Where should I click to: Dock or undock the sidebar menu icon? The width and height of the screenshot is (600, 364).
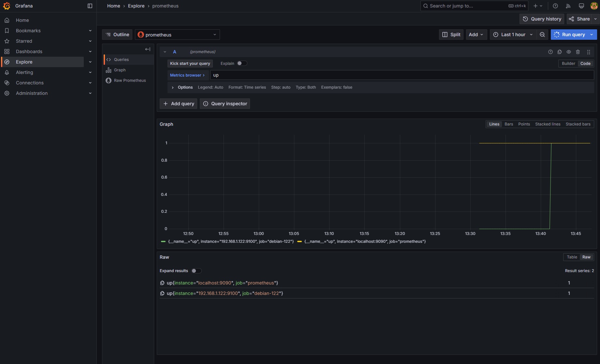click(90, 6)
